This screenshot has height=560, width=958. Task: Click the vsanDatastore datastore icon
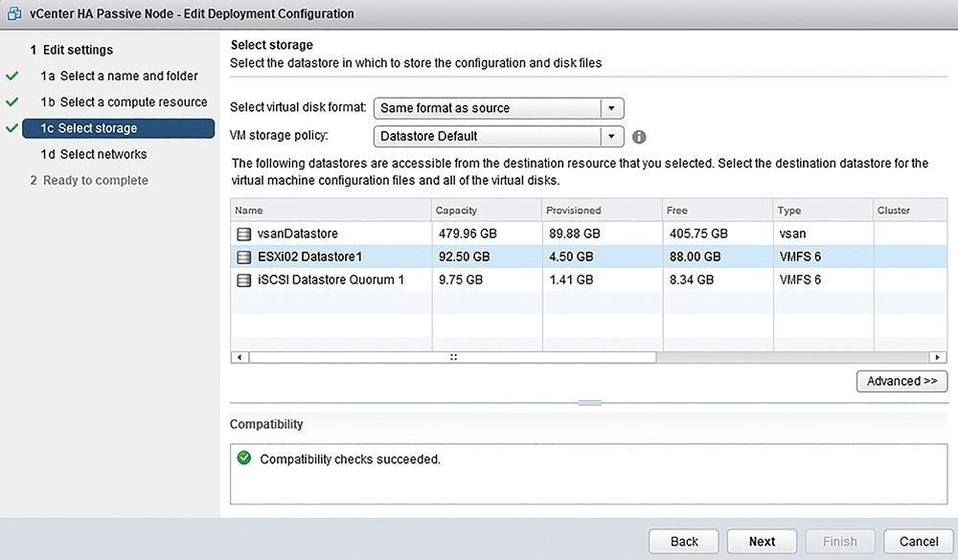pos(243,234)
